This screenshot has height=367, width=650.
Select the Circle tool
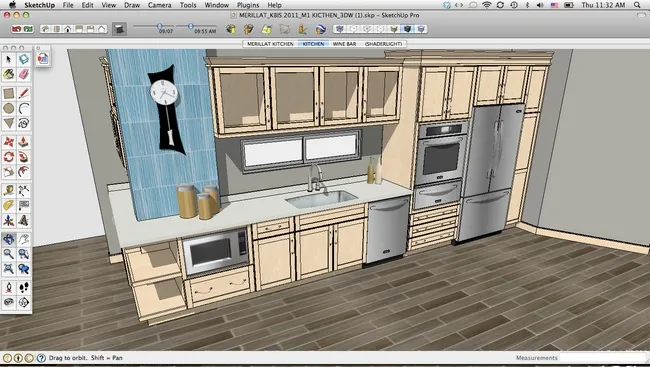[9, 108]
